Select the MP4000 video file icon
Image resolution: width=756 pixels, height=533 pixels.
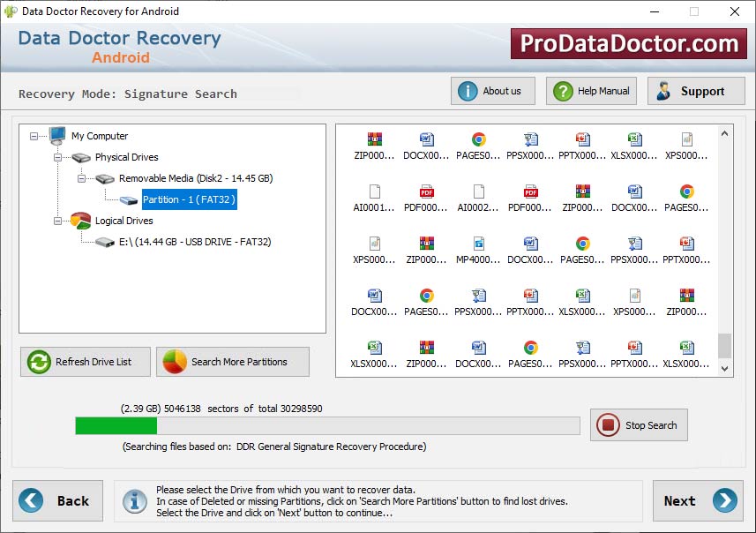[478, 245]
